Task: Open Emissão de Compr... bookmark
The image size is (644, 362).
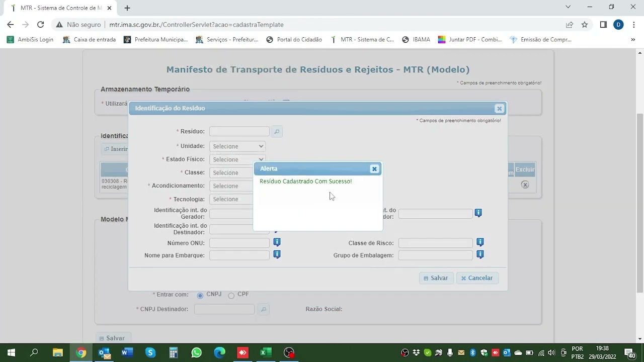Action: (540, 39)
